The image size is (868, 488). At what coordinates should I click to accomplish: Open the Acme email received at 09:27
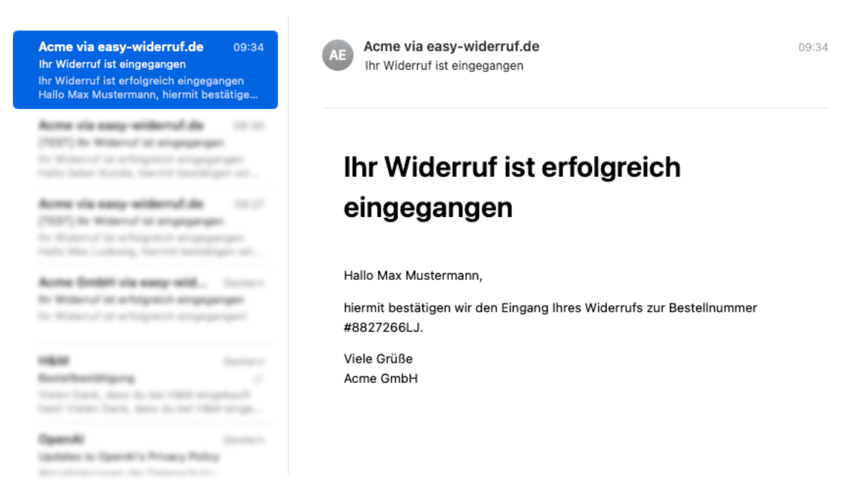pos(145,229)
